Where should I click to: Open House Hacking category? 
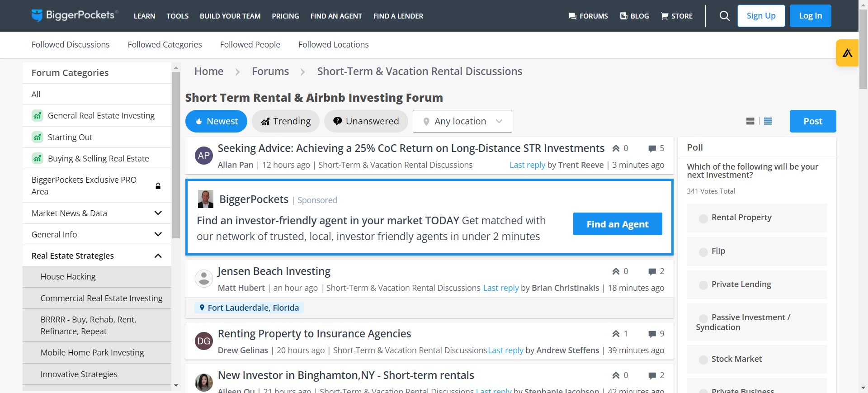(97, 277)
